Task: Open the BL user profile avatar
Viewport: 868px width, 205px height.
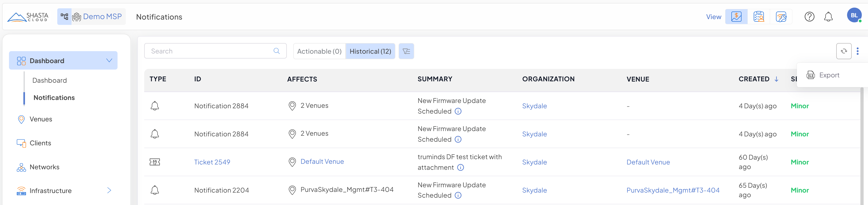Action: pos(854,15)
